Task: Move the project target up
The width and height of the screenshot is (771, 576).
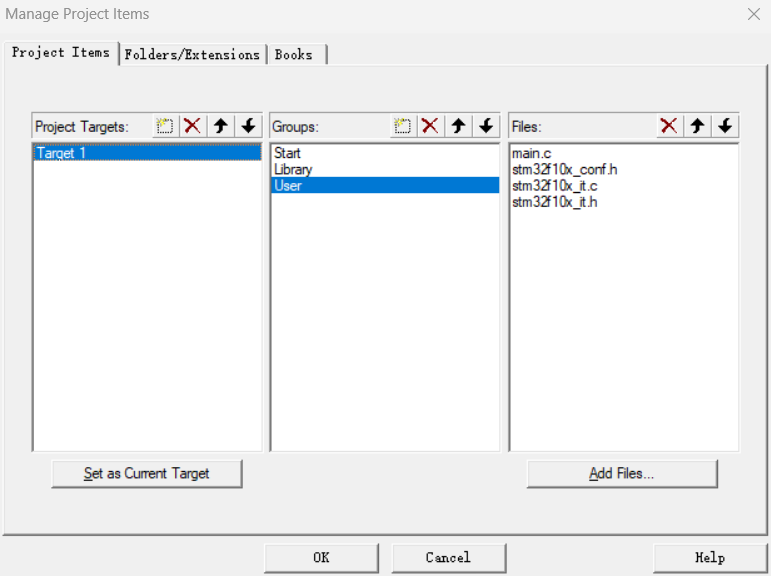Action: coord(221,126)
